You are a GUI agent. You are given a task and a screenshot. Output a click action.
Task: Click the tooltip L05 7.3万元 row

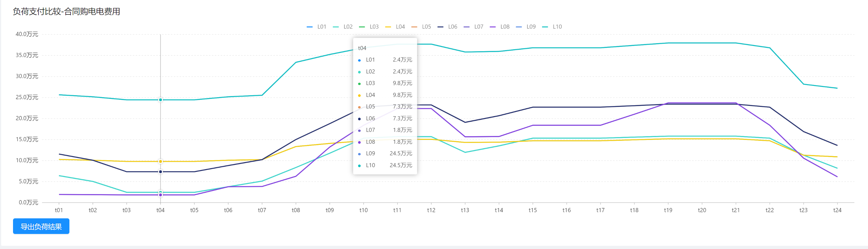(x=385, y=107)
